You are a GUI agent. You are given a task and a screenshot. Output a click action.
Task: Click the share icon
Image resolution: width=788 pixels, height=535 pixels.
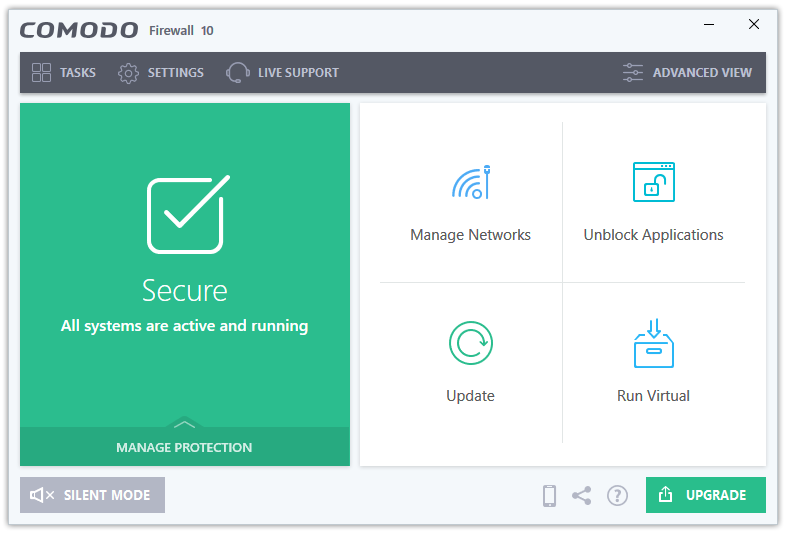click(x=581, y=495)
